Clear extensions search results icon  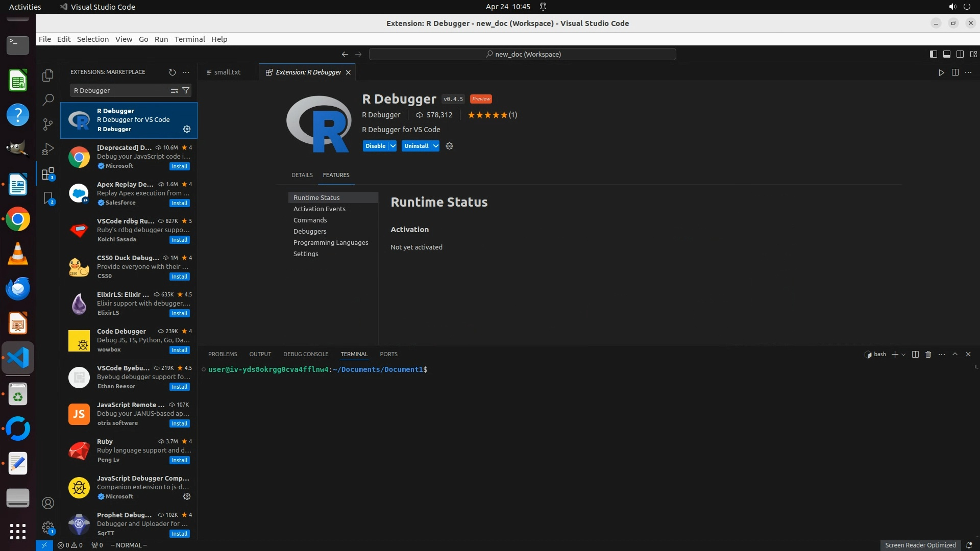click(175, 90)
